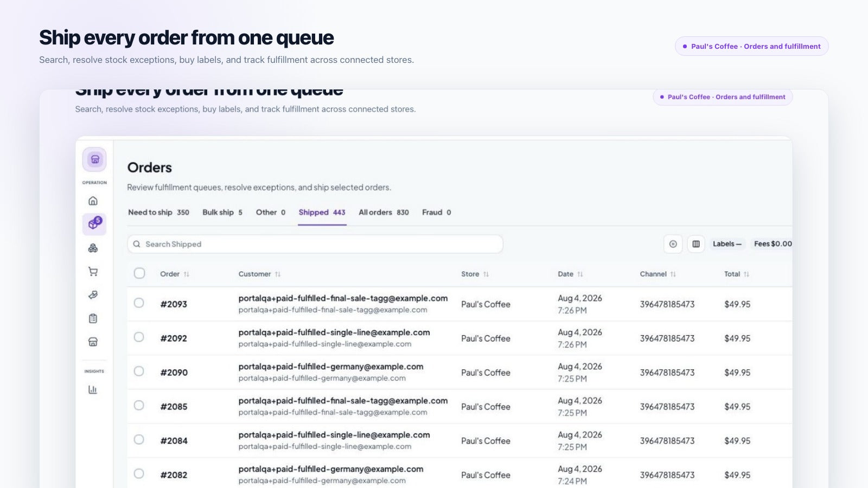Click the clipboard icon in the sidebar
The width and height of the screenshot is (868, 488).
click(93, 318)
